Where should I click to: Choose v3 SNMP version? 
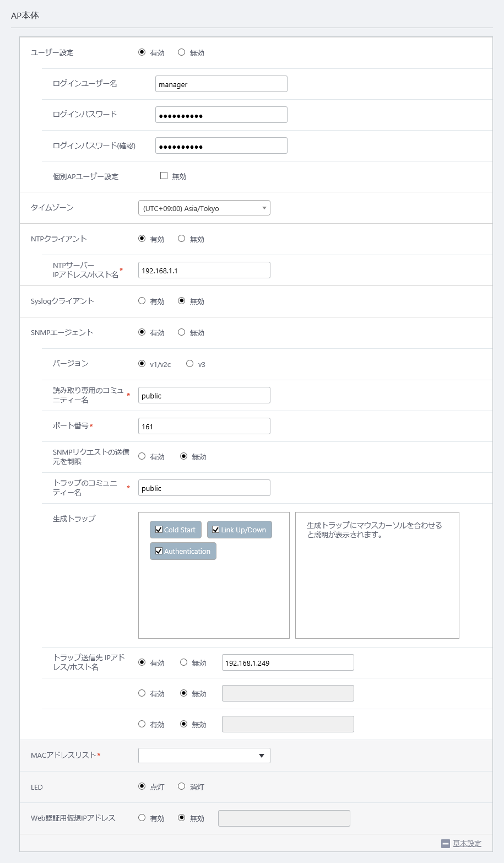click(189, 364)
